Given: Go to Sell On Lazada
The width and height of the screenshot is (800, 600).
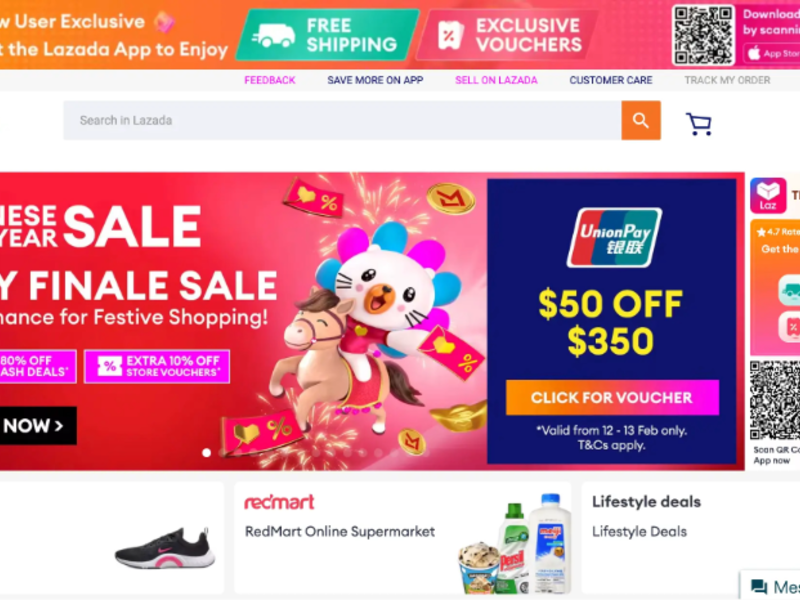Looking at the screenshot, I should 496,80.
